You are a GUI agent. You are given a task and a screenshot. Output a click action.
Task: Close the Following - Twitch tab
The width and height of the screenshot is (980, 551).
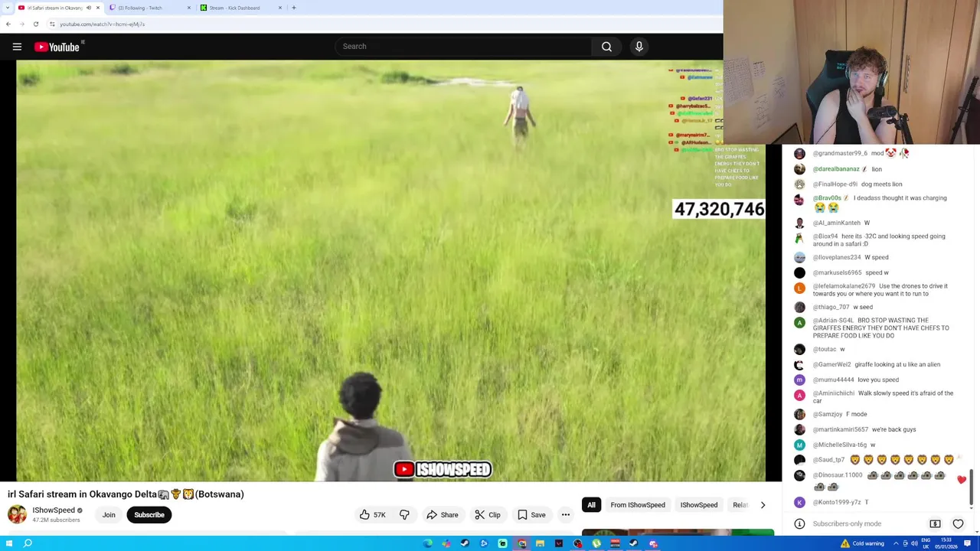tap(188, 8)
